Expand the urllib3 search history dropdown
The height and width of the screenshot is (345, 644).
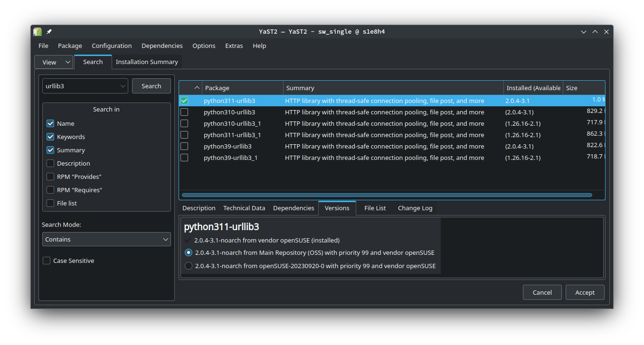(123, 86)
